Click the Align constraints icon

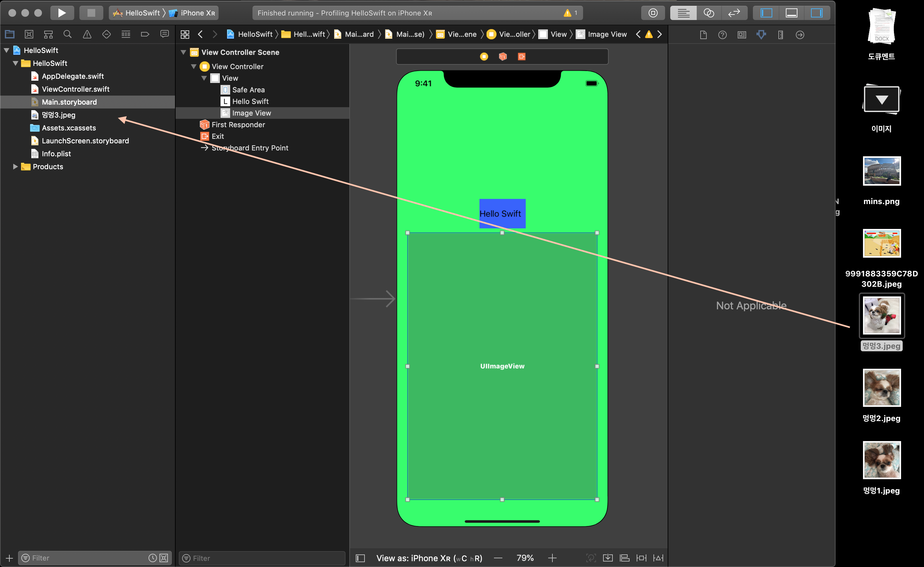(x=624, y=558)
